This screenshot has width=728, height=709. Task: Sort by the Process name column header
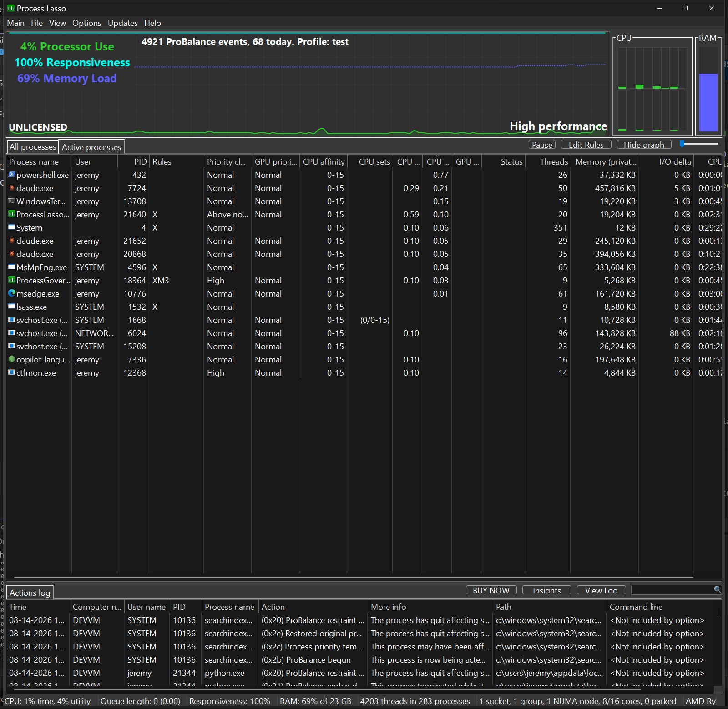pos(39,162)
